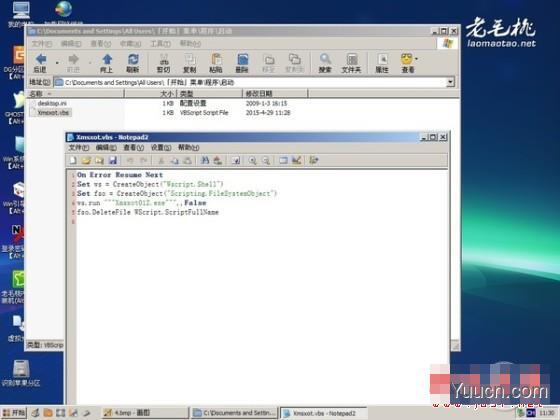Click the Zoom In magnifier in Notepad2 toolbar
The image size is (560, 420).
point(252,160)
